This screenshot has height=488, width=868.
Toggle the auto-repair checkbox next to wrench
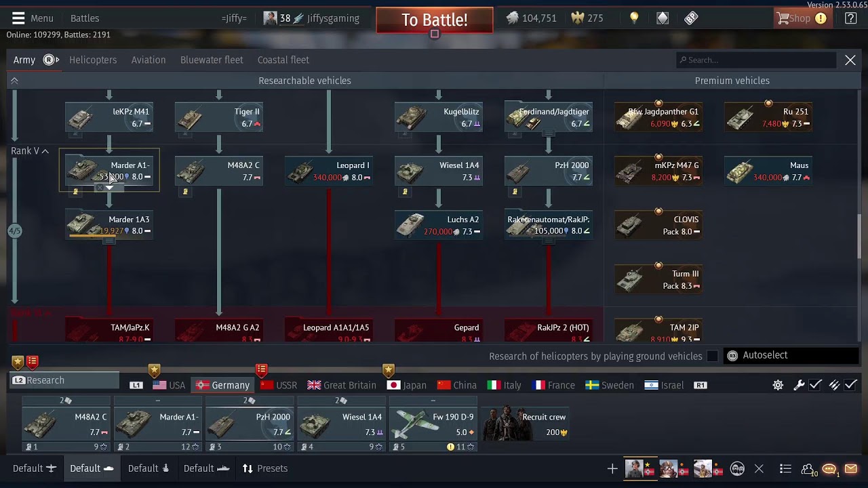(816, 385)
